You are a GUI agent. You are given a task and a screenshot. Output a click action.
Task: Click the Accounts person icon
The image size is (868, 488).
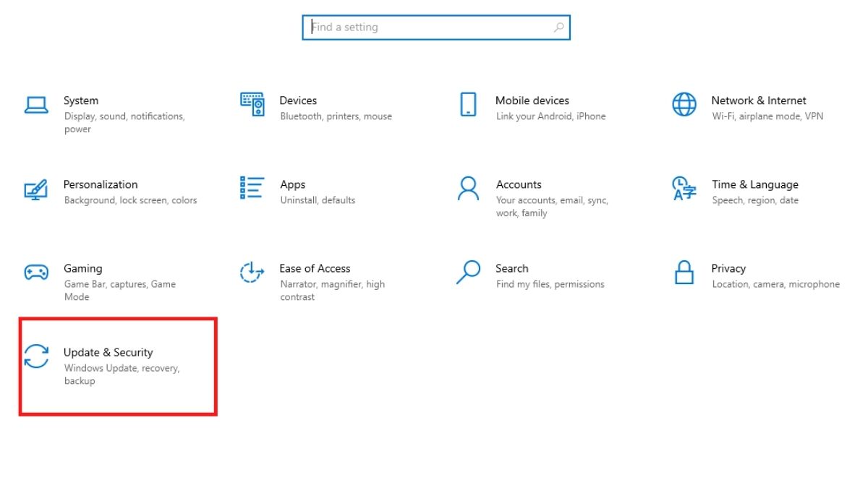click(468, 188)
